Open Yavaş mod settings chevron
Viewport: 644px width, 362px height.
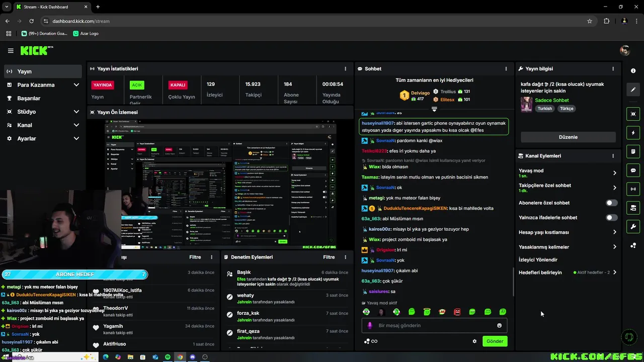point(614,173)
